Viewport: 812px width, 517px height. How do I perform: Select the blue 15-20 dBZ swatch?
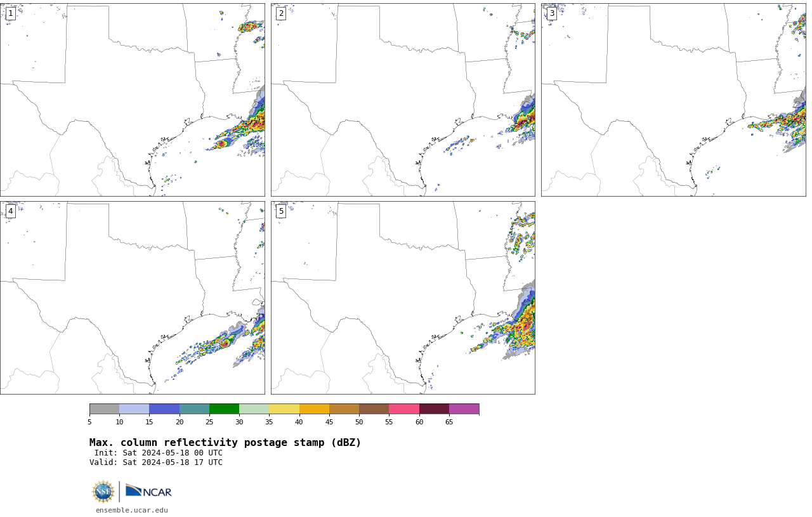[x=164, y=409]
